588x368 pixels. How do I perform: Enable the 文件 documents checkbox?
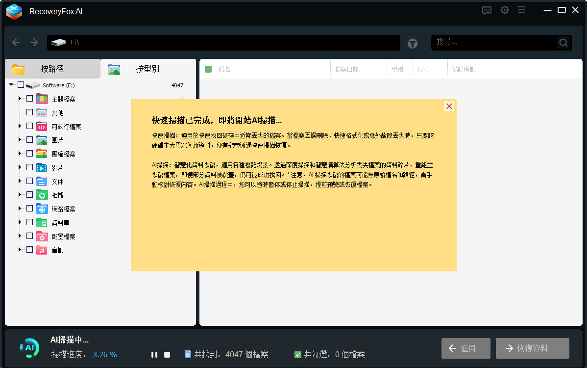[x=29, y=181]
